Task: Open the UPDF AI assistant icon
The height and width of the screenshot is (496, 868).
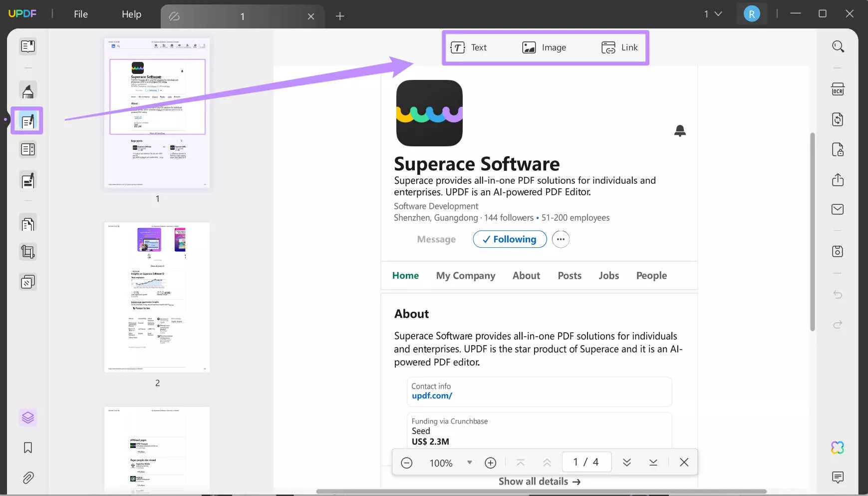Action: point(838,448)
